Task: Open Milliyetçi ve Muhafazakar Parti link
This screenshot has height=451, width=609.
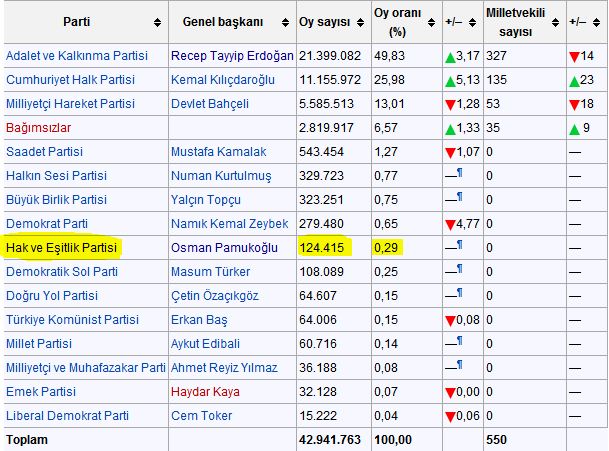Action: click(x=86, y=367)
